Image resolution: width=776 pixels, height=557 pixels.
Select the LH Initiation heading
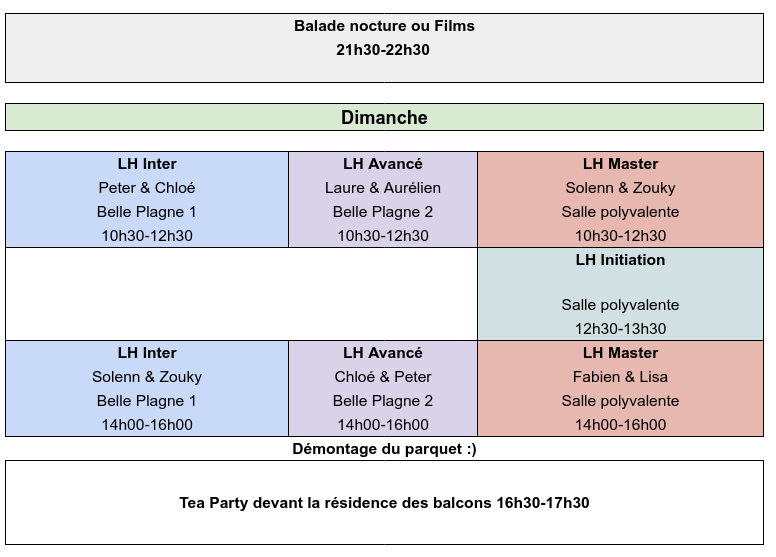(x=620, y=260)
